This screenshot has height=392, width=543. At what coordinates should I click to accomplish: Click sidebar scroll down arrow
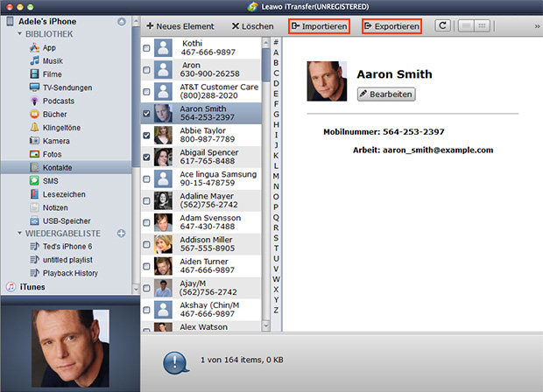coord(136,289)
